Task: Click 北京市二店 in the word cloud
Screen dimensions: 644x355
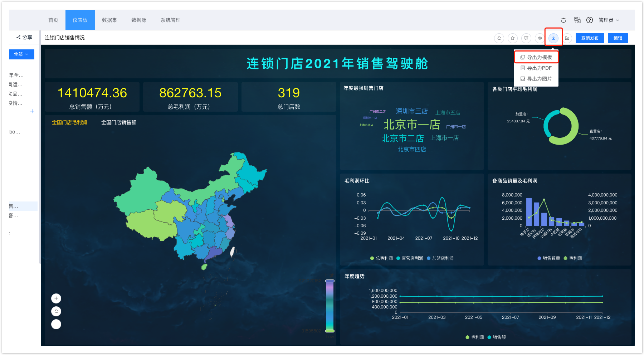Action: (x=402, y=138)
